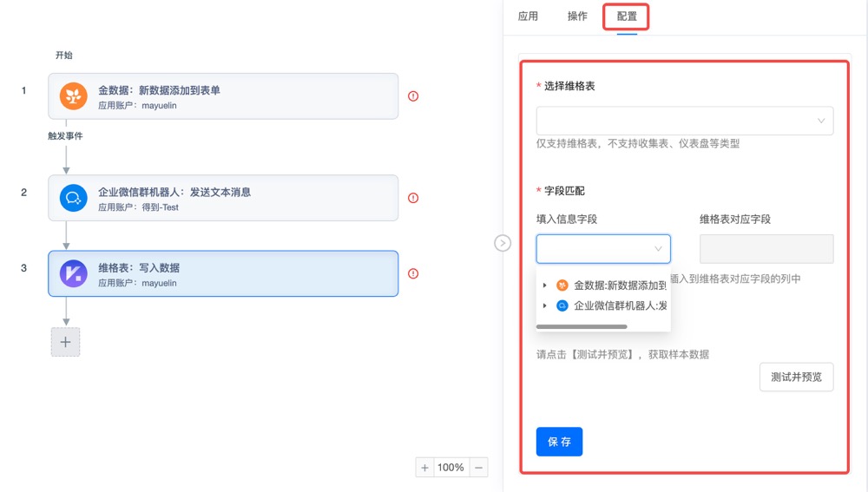Viewport: 868px width, 492px height.
Task: Click the blue 保存 button
Action: tap(559, 442)
